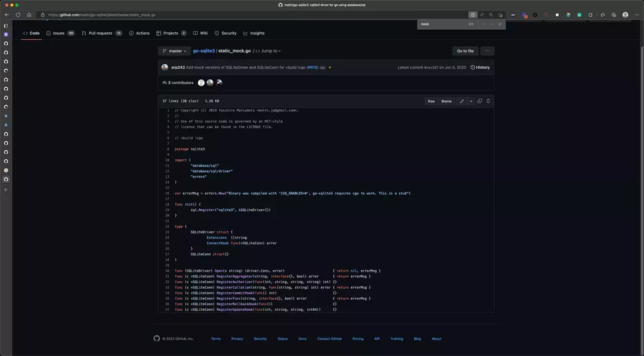Open the History of this file
This screenshot has width=644, height=356.
click(x=481, y=67)
